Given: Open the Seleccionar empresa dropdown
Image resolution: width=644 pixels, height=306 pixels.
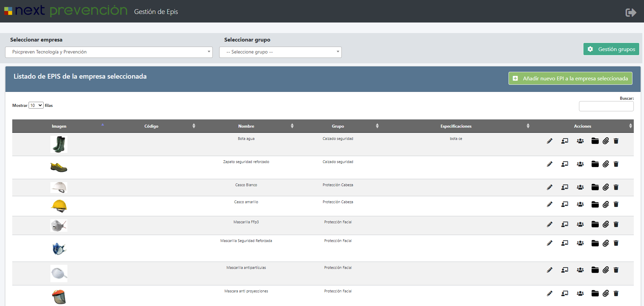Looking at the screenshot, I should pos(109,52).
